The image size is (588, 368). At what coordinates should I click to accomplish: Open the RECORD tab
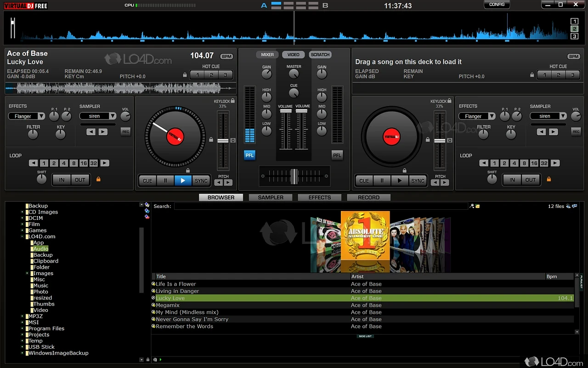click(368, 197)
